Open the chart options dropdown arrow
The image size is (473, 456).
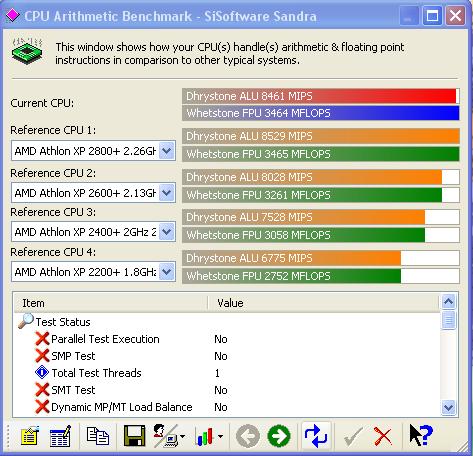pos(220,436)
